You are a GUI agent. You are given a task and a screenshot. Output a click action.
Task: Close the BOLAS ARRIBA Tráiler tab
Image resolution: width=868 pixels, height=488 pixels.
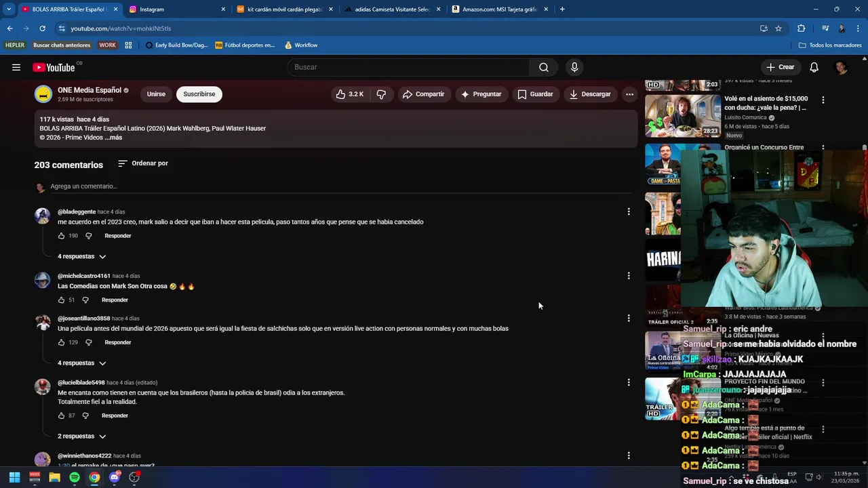(115, 9)
